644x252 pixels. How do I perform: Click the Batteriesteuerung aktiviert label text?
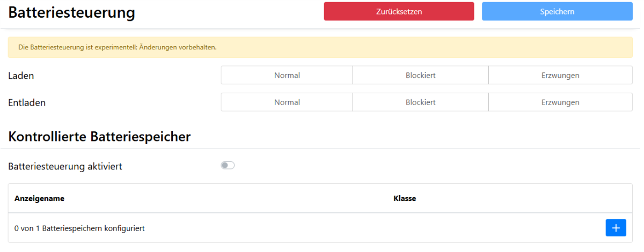tap(65, 166)
